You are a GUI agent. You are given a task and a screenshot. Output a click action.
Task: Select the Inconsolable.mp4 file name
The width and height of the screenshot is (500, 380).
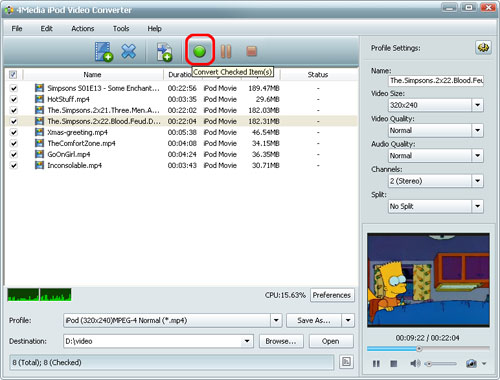click(x=74, y=165)
